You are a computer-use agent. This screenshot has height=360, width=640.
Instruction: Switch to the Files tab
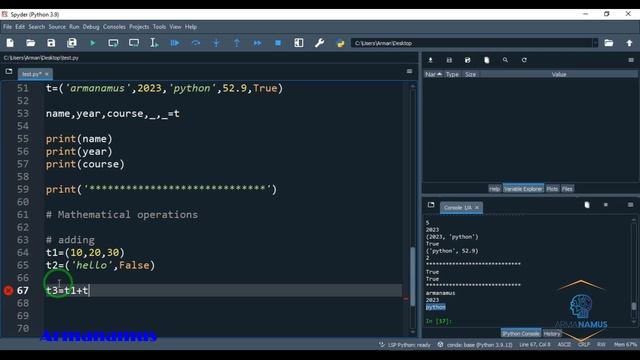click(x=567, y=189)
